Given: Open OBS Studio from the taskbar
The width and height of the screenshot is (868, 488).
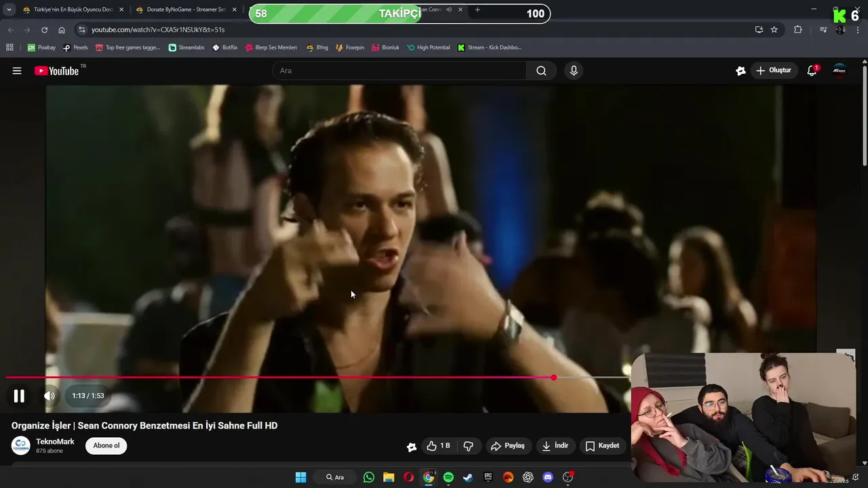Looking at the screenshot, I should pos(568,477).
